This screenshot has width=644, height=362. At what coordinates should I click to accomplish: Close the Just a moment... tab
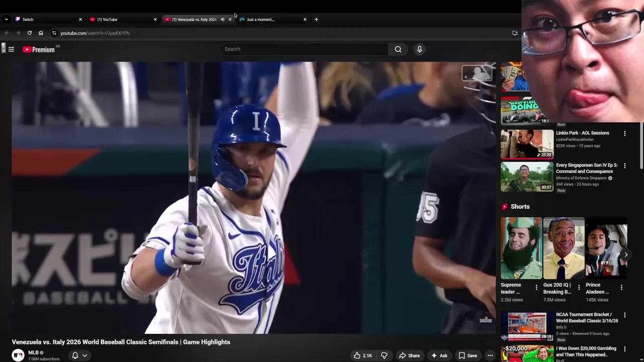point(304,20)
